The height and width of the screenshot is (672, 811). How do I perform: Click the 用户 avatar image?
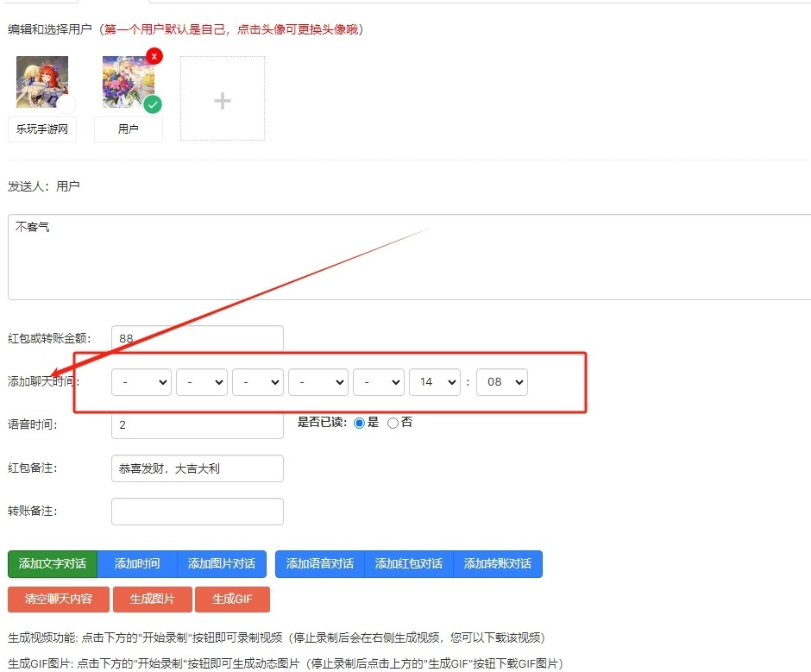point(128,83)
